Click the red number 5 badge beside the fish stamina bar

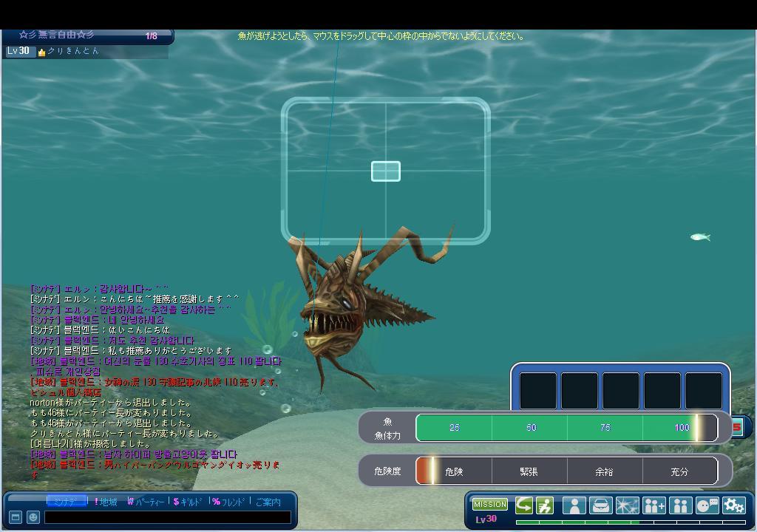coord(737,427)
